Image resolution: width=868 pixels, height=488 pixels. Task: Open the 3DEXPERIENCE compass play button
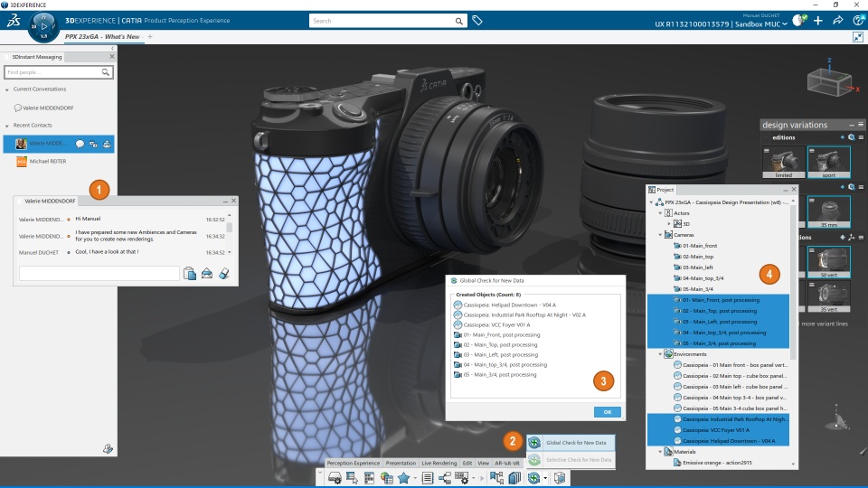43,26
